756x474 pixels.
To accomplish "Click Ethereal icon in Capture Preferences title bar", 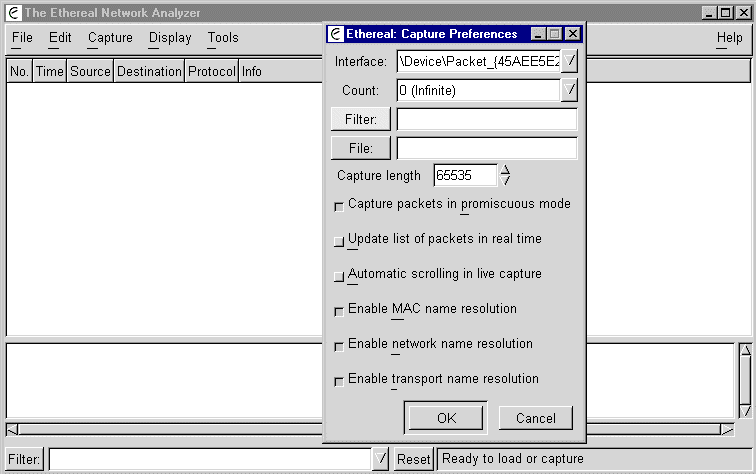I will coord(336,34).
